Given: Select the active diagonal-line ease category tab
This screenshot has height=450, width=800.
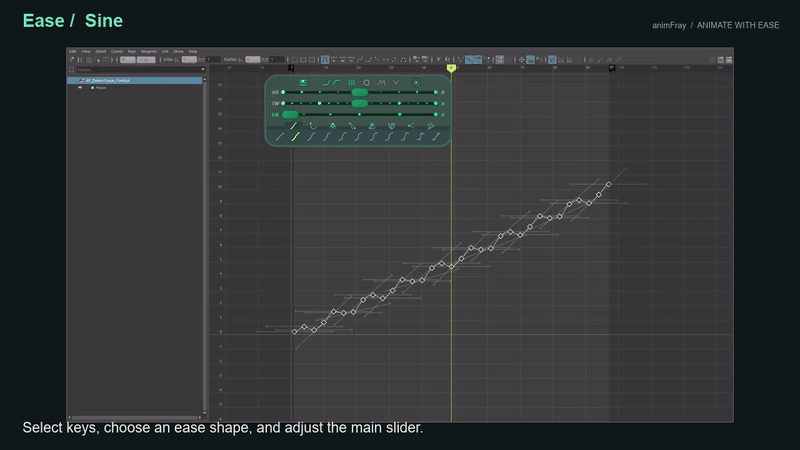Looking at the screenshot, I should (x=293, y=126).
